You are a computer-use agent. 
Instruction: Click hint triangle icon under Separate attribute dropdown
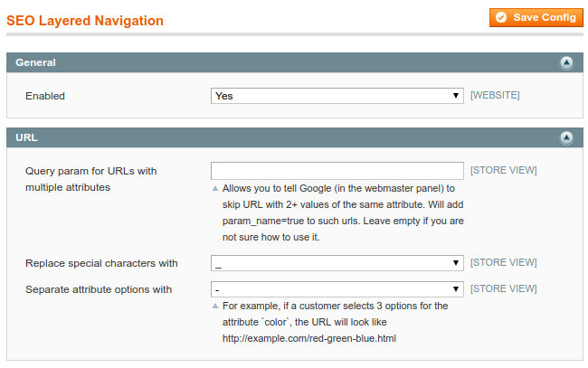pyautogui.click(x=215, y=307)
